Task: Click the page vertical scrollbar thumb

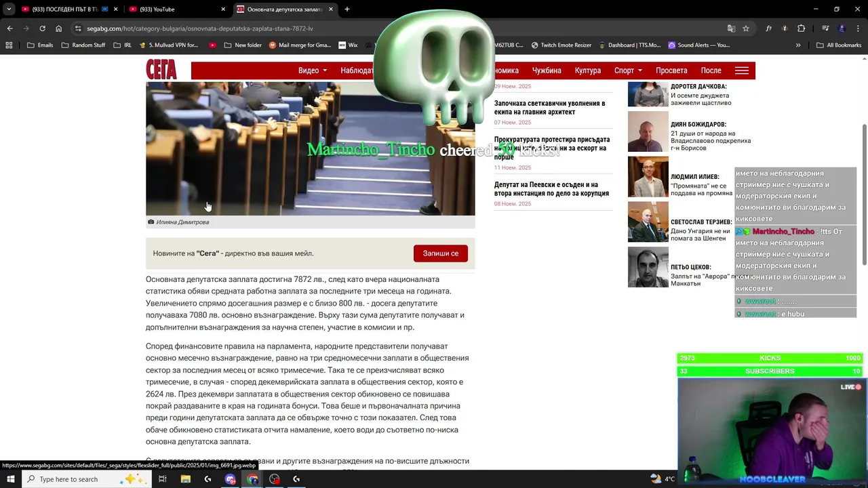Action: 864,195
